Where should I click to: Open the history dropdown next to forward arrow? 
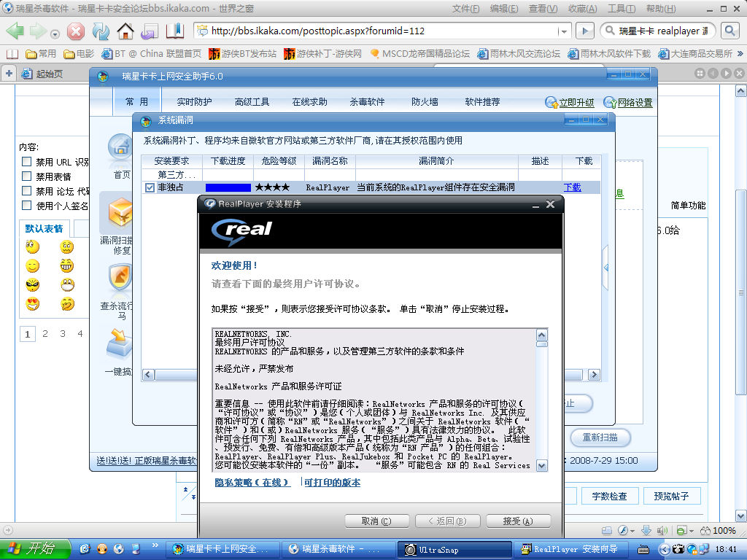tap(55, 34)
